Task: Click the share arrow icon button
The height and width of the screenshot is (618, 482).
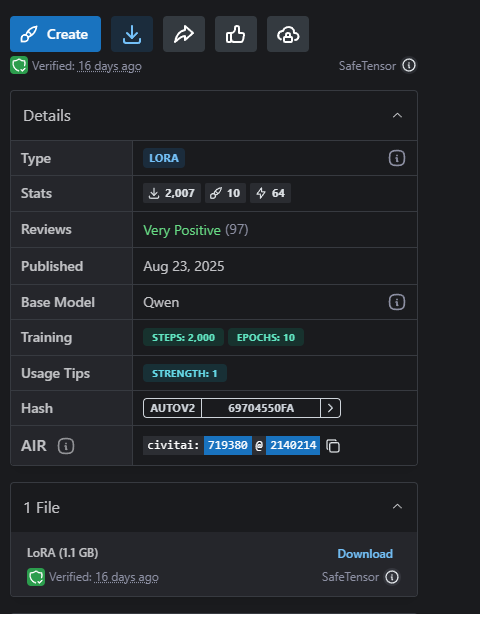Action: [x=184, y=34]
